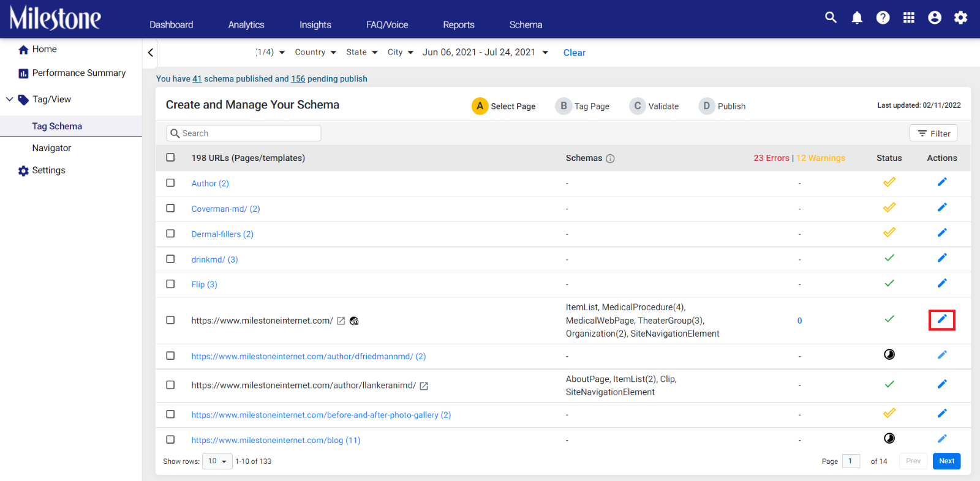
Task: Edit the author/llankeranimd/ row
Action: pos(942,384)
